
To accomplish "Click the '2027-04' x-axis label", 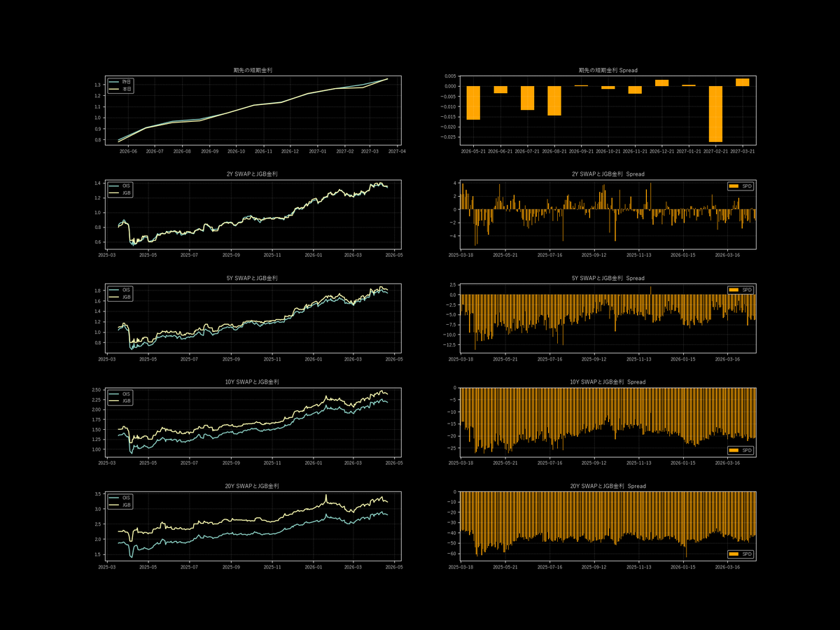I will [397, 151].
